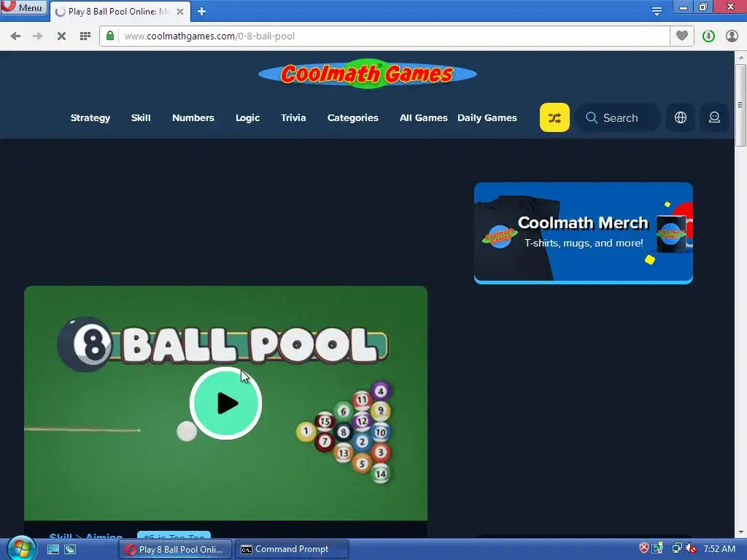747x560 pixels.
Task: Minimize the Opera browser window
Action: coord(683,7)
